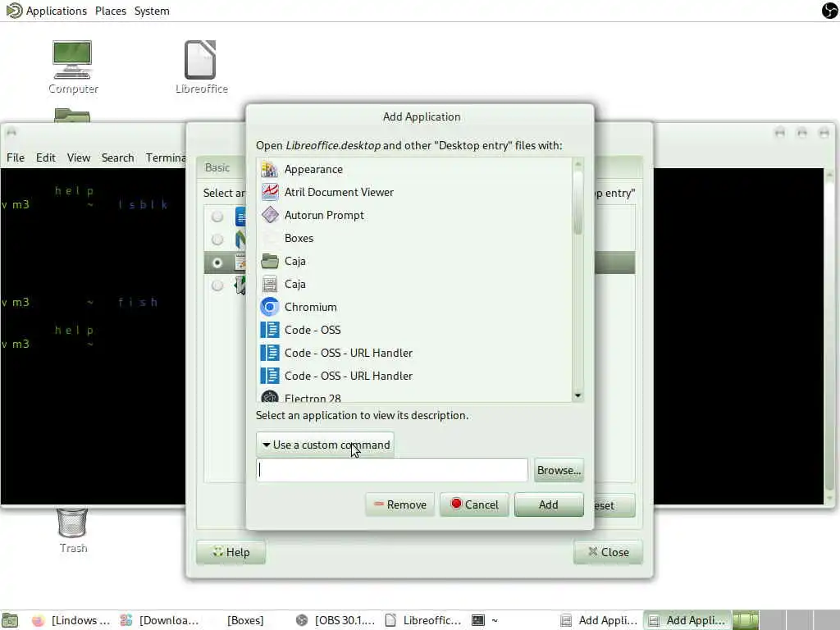
Task: Close the properties window with Close button
Action: [608, 552]
